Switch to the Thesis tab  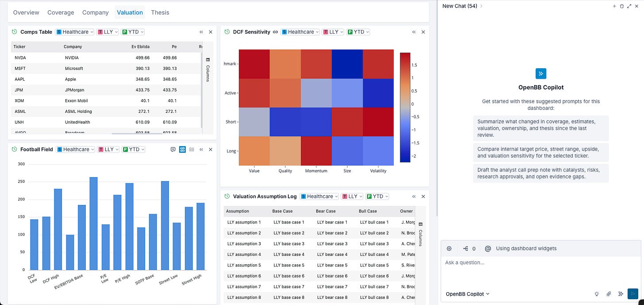(160, 12)
